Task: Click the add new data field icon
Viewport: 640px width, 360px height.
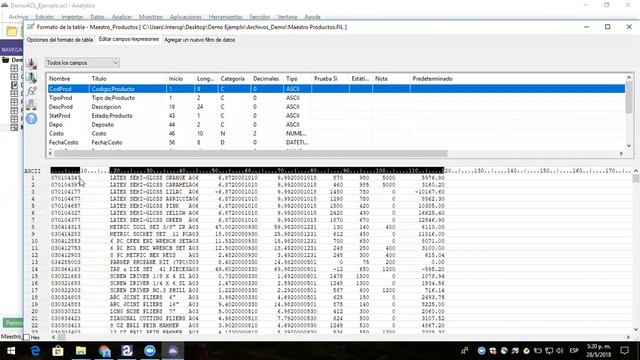Action: pos(31,63)
